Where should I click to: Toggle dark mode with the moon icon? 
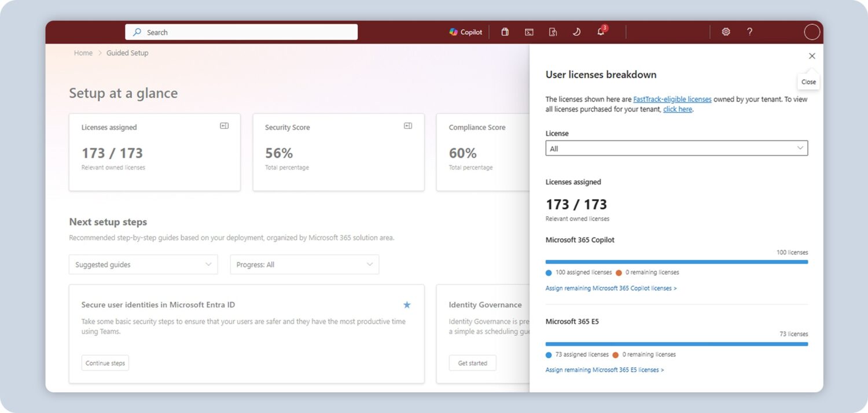(576, 32)
